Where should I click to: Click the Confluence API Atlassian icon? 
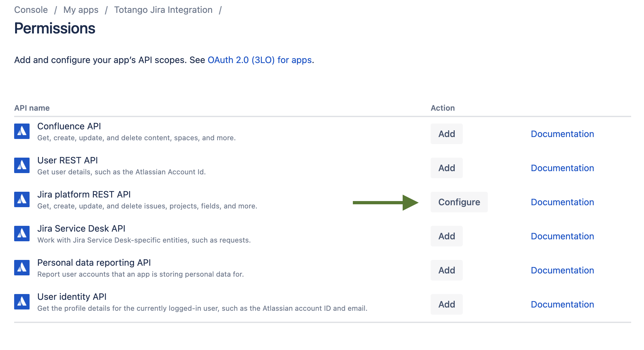tap(22, 131)
